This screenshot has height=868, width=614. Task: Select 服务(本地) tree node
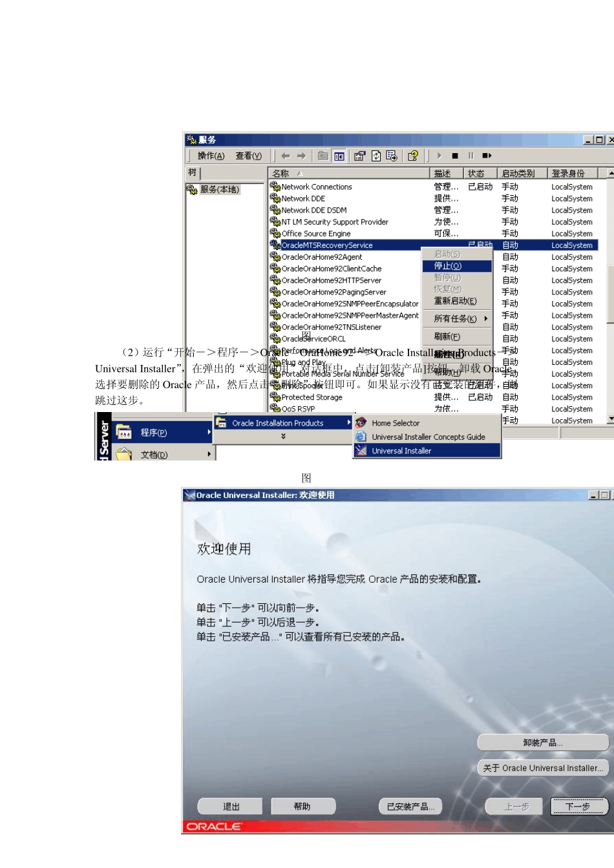coord(219,189)
